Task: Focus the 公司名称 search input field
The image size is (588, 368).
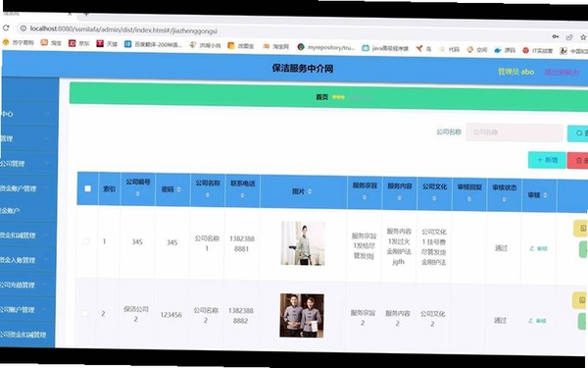Action: (x=514, y=132)
